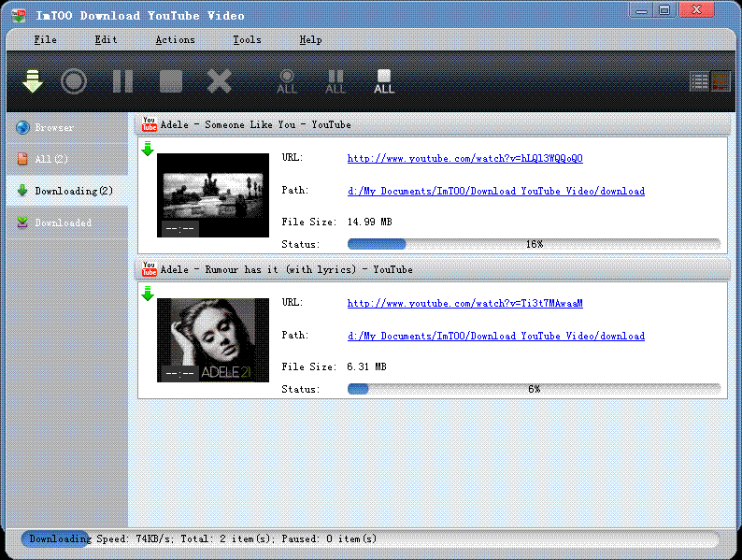Click the Stop ALL toolbar icon
This screenshot has width=742, height=560.
tap(384, 82)
